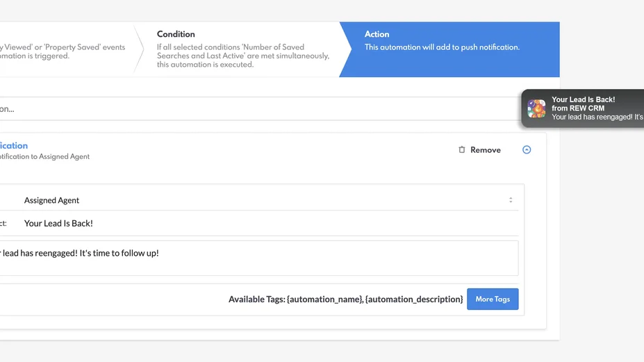Collapse the push notification action panel

point(527,149)
